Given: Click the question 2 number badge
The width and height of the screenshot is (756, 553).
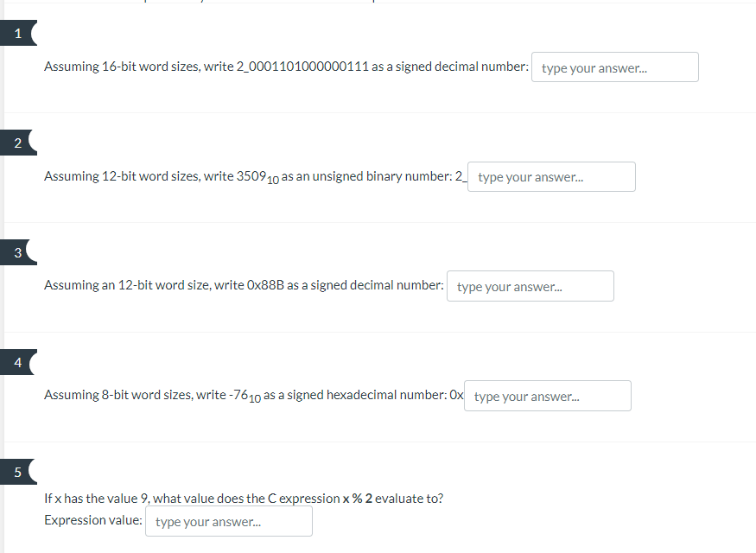Looking at the screenshot, I should (17, 142).
